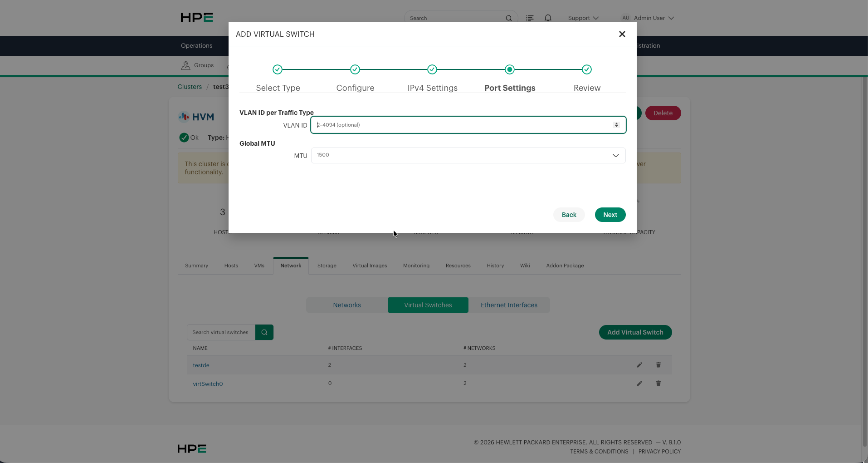The width and height of the screenshot is (868, 463).
Task: Click the AU user avatar
Action: pyautogui.click(x=626, y=18)
